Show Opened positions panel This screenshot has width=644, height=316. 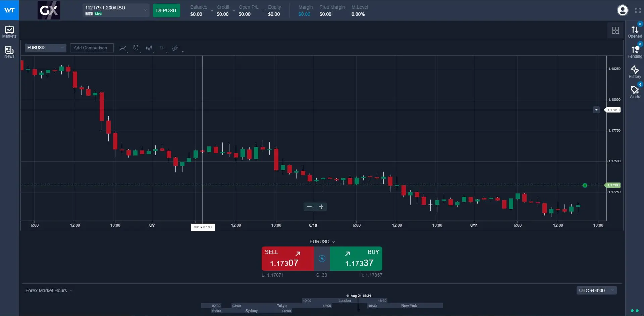(635, 32)
